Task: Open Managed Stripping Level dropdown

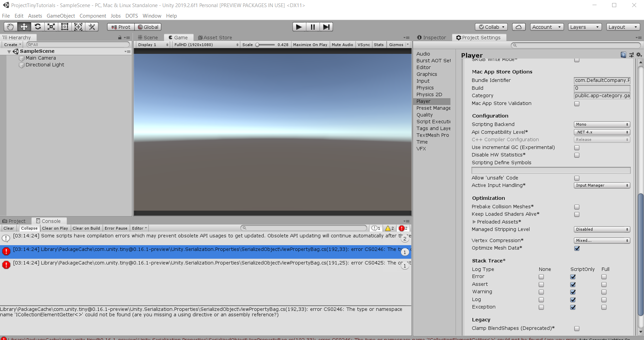Action: coord(602,229)
